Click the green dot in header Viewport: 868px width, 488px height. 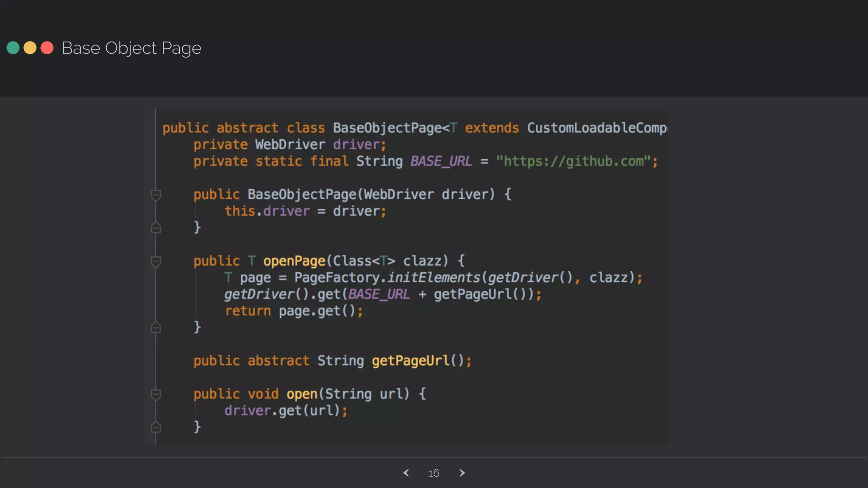tap(13, 48)
